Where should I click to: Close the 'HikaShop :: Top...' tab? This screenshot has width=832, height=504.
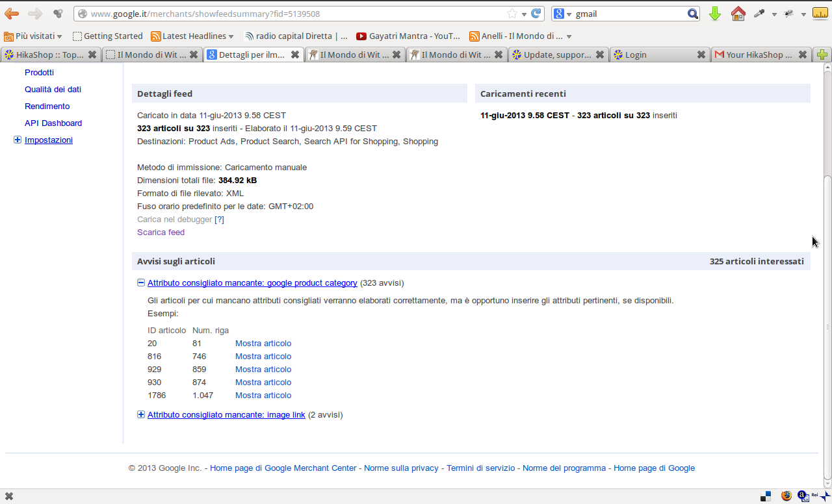tap(92, 55)
